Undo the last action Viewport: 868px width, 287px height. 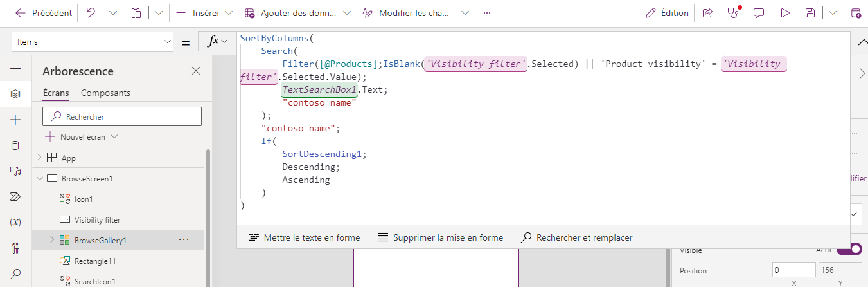[91, 13]
